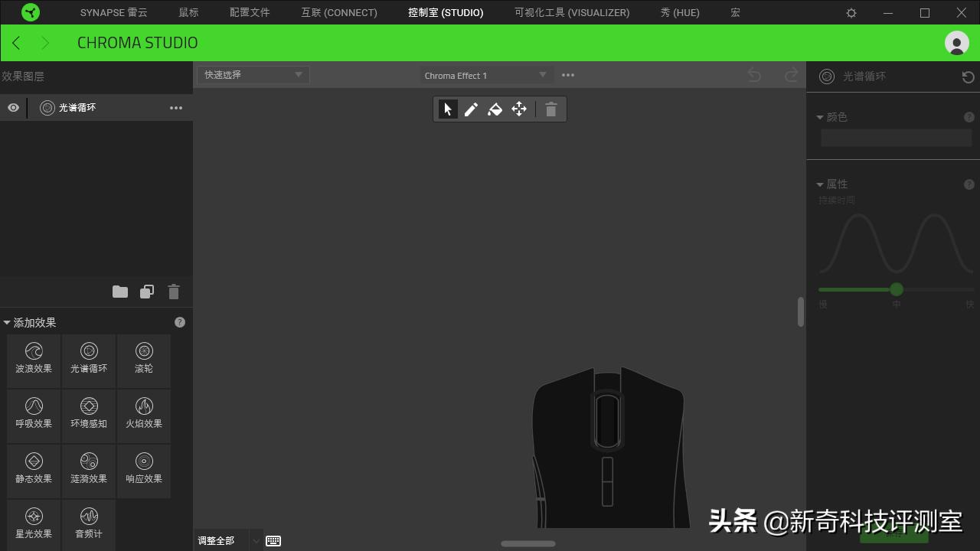Toggle visibility of the 光谱循环 layer

[13, 107]
